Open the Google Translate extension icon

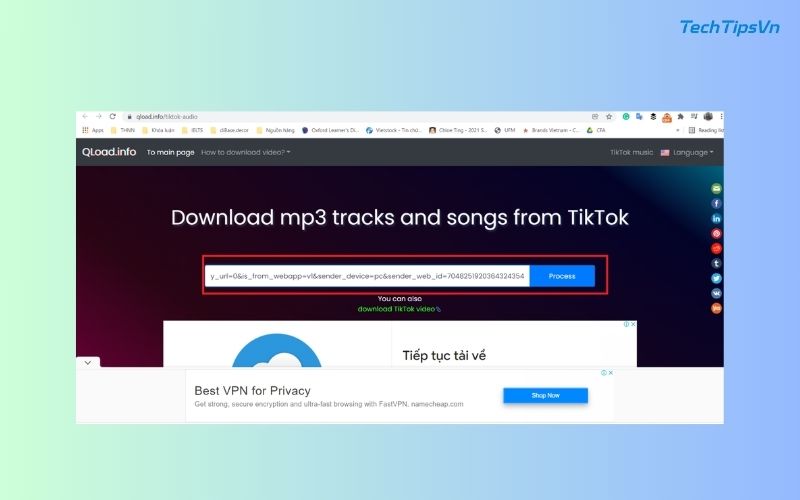[639, 116]
